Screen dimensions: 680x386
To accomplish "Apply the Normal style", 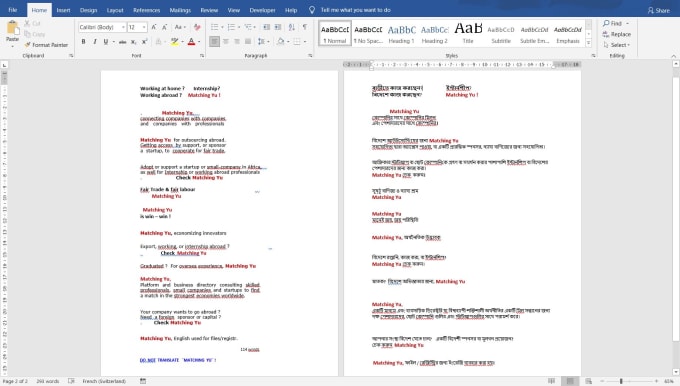I will click(x=335, y=33).
